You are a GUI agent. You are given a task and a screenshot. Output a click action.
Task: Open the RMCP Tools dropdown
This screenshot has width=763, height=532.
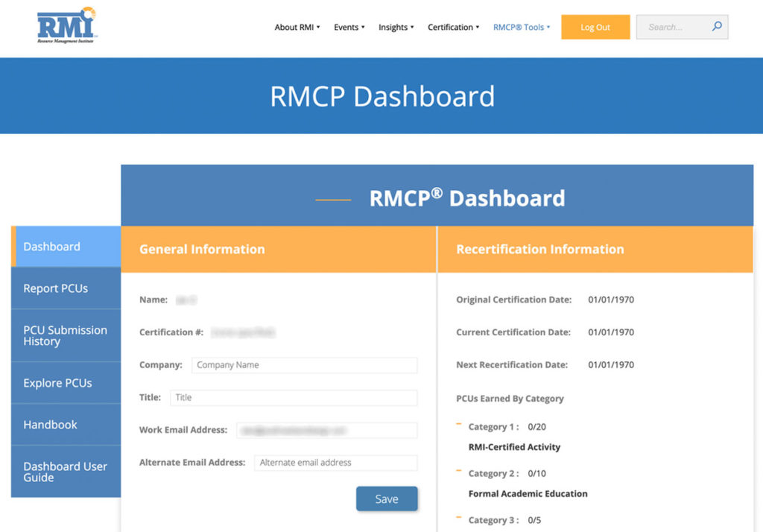coord(522,27)
